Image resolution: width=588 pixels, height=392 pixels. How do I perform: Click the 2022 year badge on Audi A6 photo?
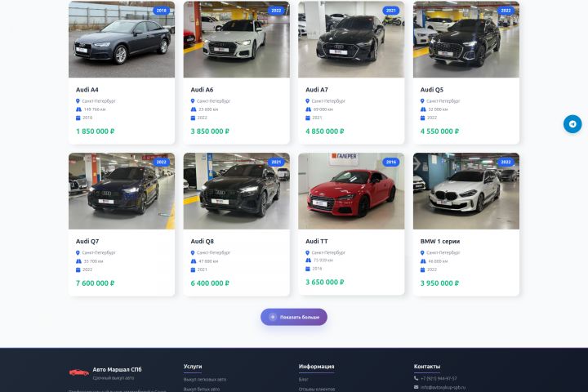coord(276,11)
